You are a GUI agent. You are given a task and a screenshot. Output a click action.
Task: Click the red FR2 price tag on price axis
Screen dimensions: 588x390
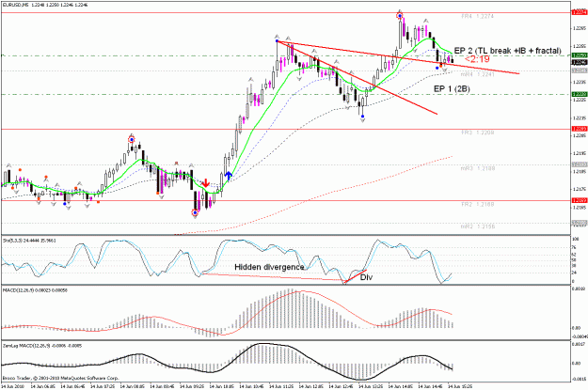tap(580, 201)
